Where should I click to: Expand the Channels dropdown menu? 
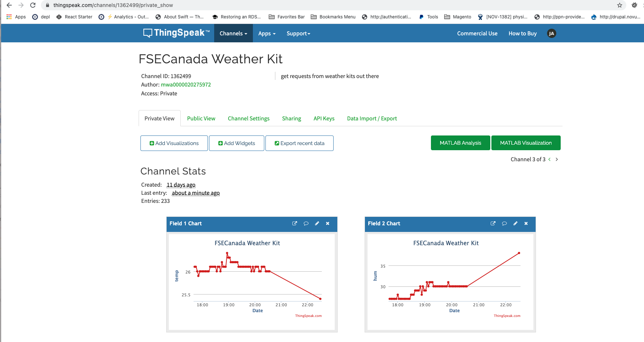point(233,34)
